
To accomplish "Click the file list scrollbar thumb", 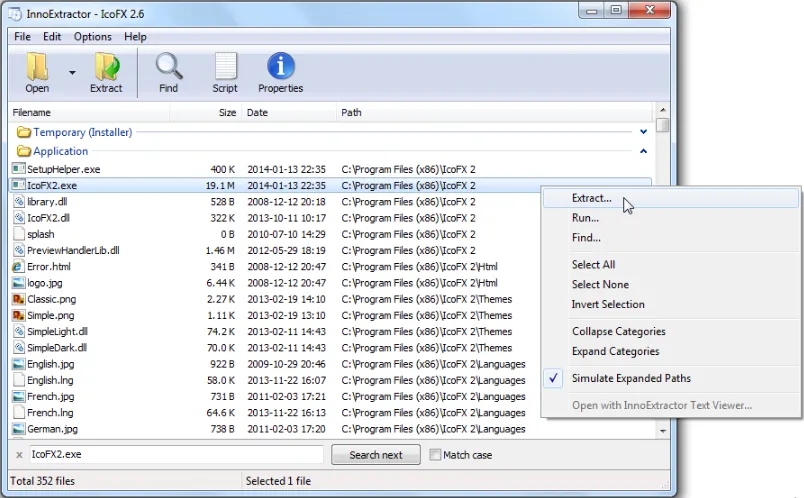I will pos(662,125).
